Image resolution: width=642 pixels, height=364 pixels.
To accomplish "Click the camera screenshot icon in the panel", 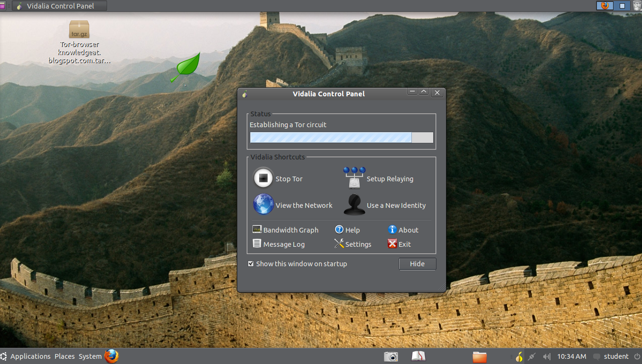I will [x=391, y=356].
